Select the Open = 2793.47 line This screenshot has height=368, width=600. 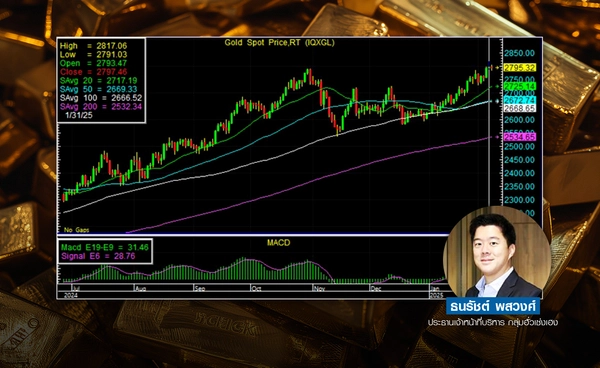click(93, 64)
